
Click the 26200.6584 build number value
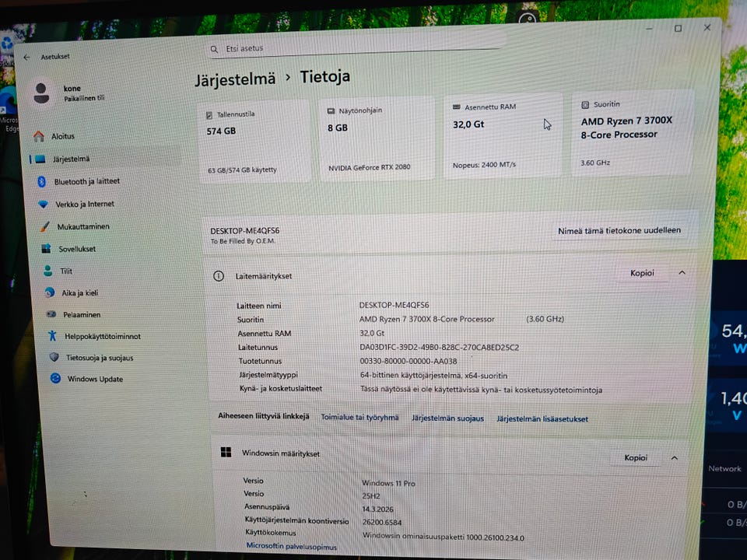coord(382,523)
